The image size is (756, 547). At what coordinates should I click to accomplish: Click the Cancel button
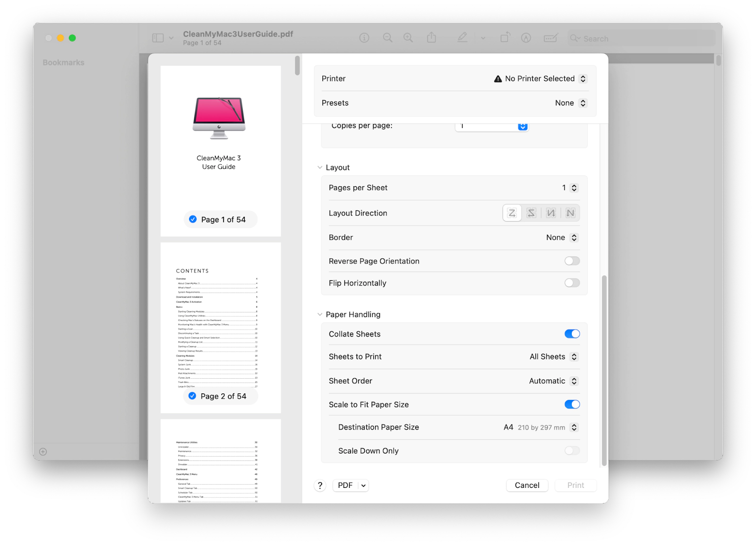[x=527, y=485]
